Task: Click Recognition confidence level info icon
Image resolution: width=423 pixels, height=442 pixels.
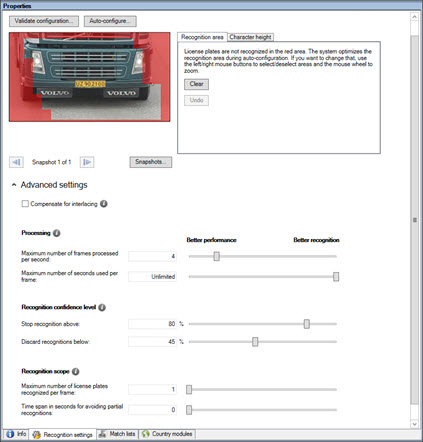Action: 102,307
